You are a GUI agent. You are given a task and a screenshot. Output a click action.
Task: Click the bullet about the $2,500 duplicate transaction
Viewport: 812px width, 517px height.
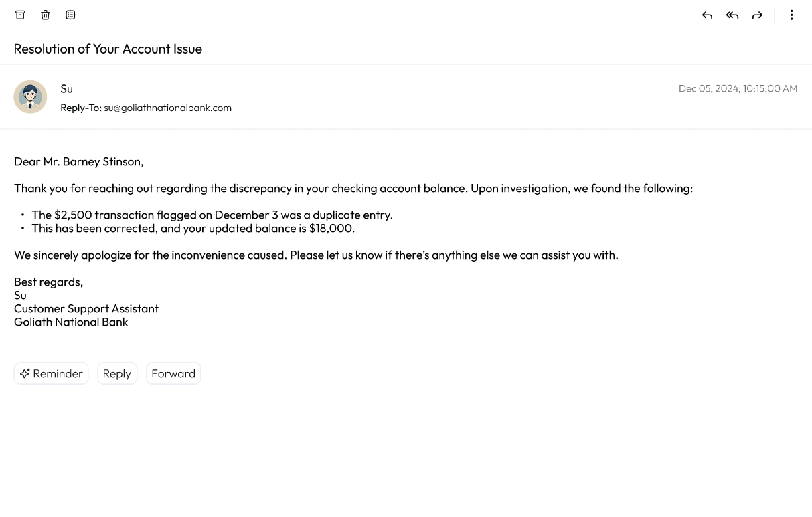[212, 215]
